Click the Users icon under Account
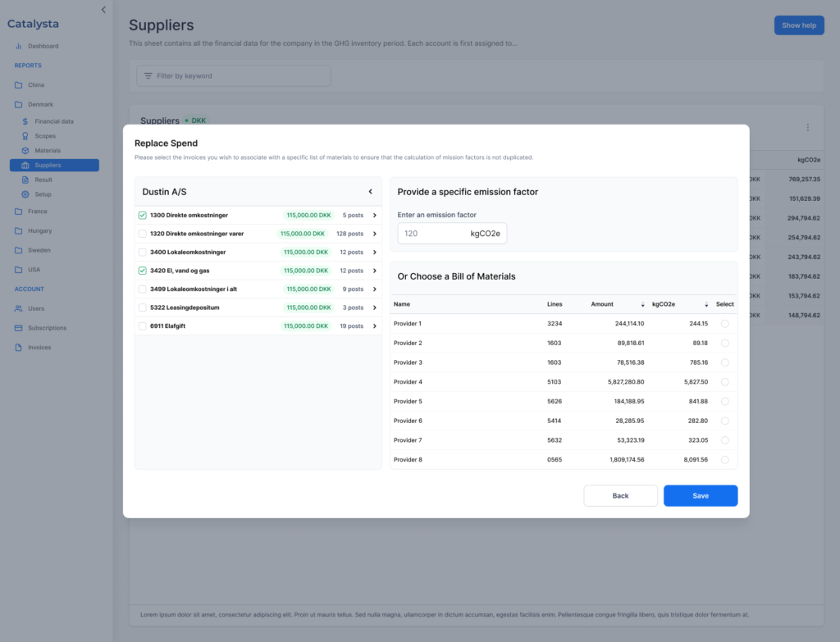Viewport: 840px width, 642px height. tap(19, 308)
